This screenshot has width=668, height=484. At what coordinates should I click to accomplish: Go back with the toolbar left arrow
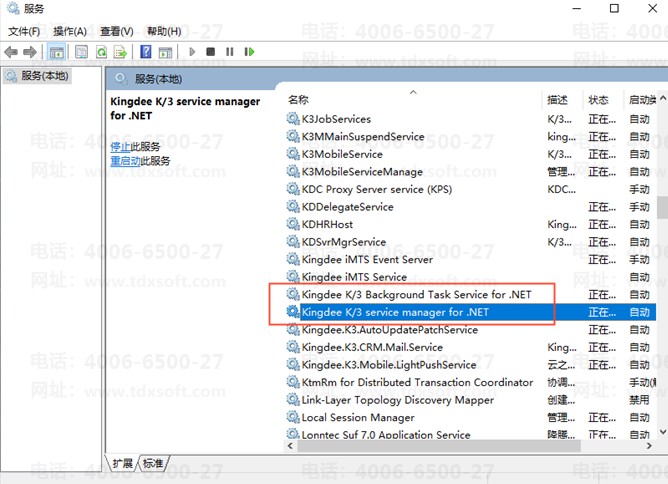(11, 52)
